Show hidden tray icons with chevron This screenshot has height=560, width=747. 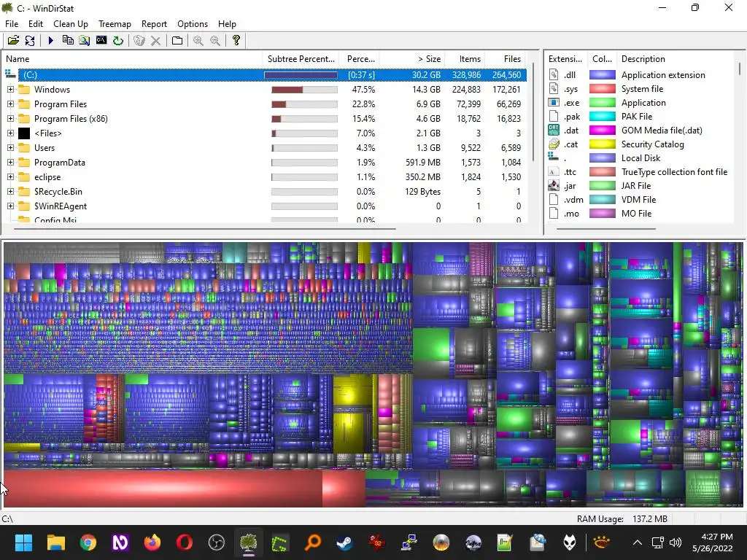coord(638,542)
